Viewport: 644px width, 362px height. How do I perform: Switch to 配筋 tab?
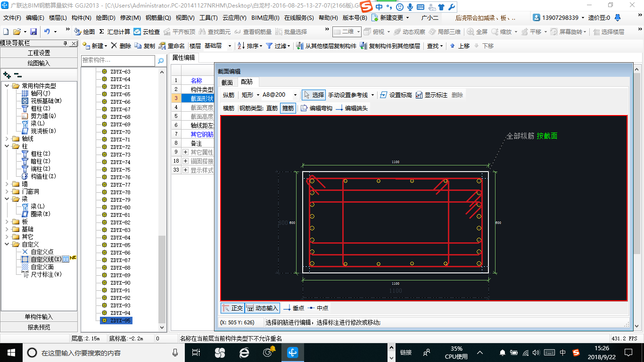pyautogui.click(x=247, y=82)
